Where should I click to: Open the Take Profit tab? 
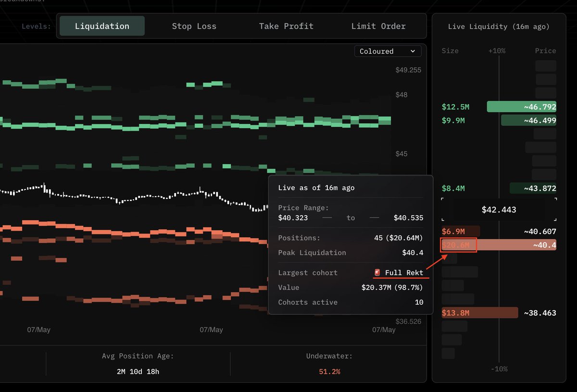click(286, 26)
